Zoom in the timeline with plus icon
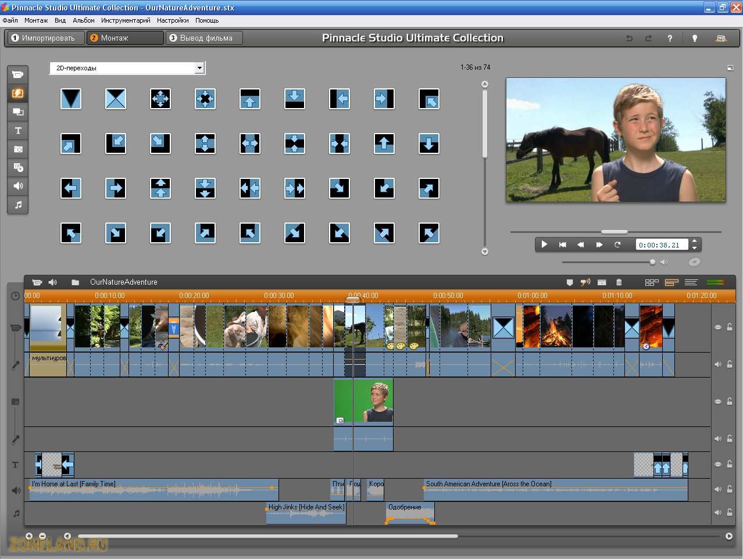 pos(29,536)
